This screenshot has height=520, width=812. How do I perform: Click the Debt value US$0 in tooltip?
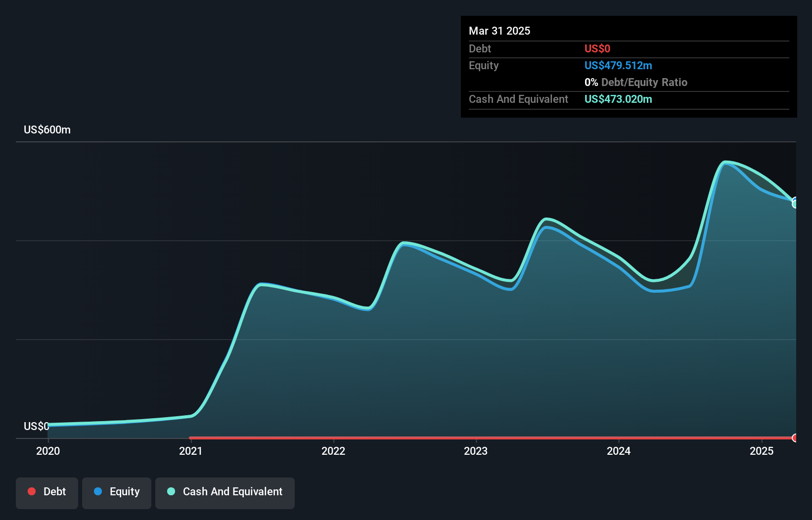click(597, 48)
